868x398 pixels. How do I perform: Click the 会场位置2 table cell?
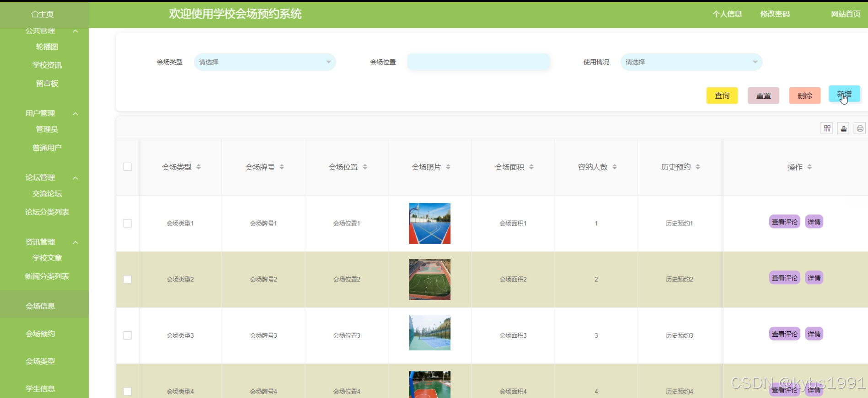click(347, 279)
